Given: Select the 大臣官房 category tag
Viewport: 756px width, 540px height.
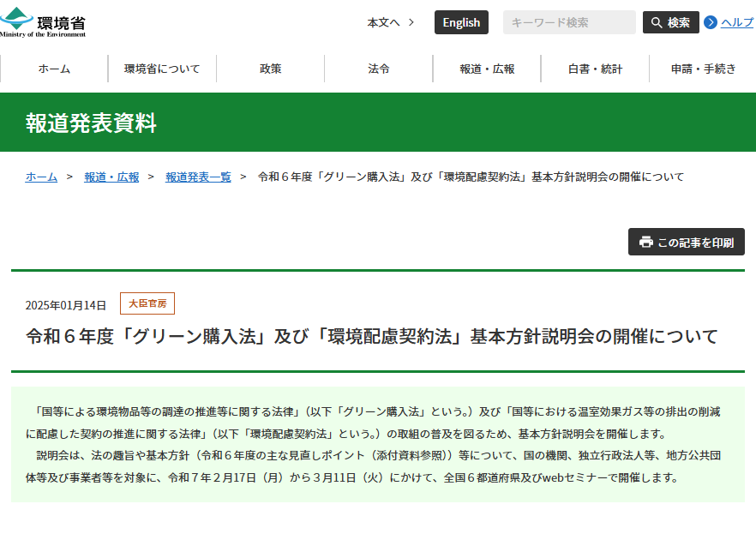Looking at the screenshot, I should [149, 303].
